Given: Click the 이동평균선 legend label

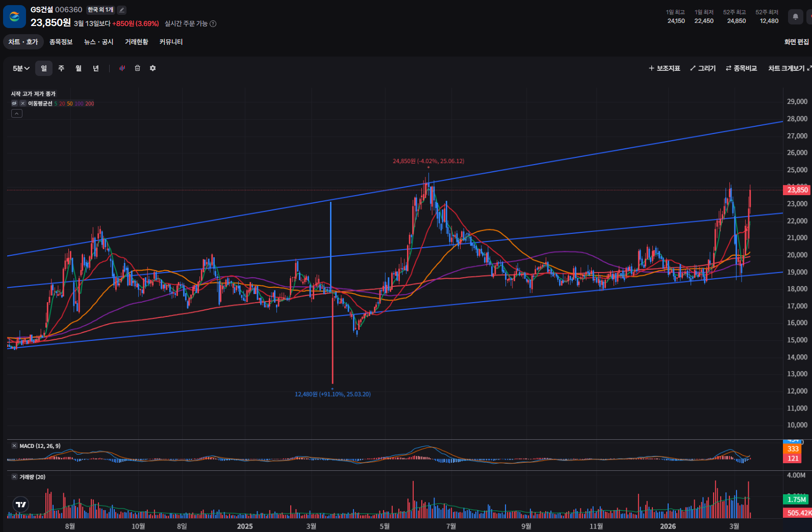Looking at the screenshot, I should click(x=40, y=103).
